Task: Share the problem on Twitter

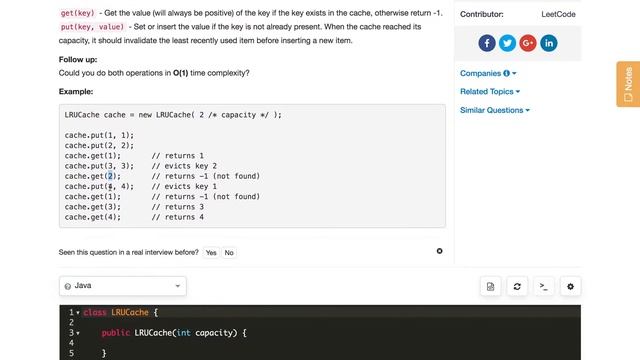Action: pyautogui.click(x=507, y=43)
